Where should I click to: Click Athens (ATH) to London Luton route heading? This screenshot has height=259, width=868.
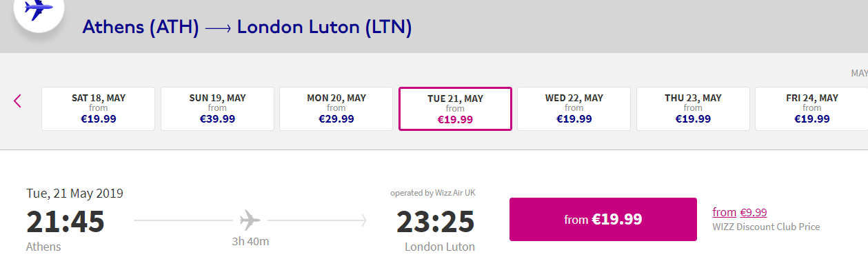point(247,28)
